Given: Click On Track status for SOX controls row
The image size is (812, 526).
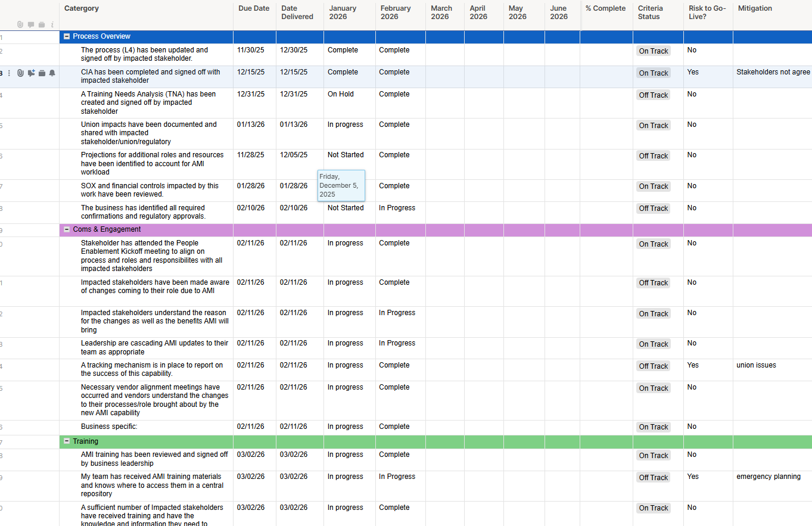Looking at the screenshot, I should (654, 186).
